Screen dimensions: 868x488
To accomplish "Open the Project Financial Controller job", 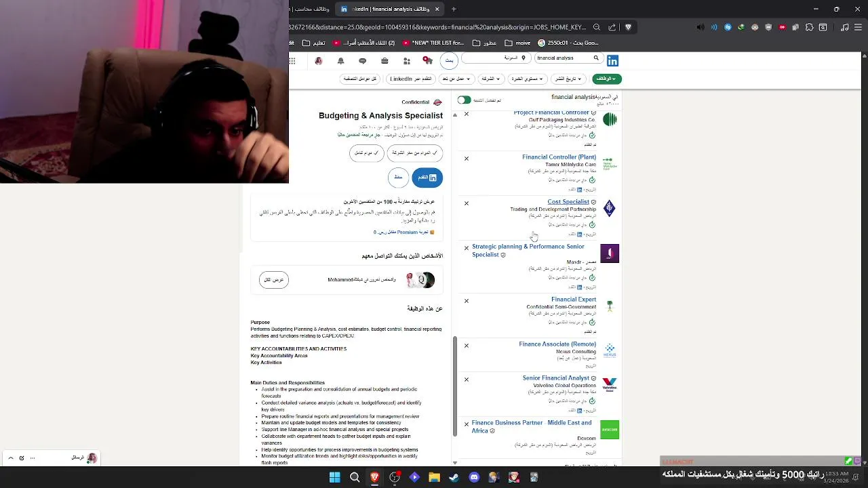I will (551, 113).
